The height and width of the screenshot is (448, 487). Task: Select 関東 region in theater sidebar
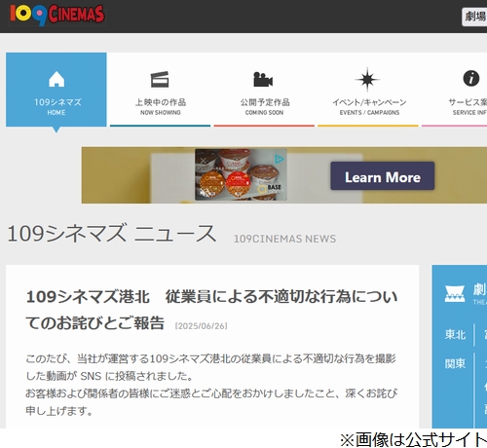point(455,363)
